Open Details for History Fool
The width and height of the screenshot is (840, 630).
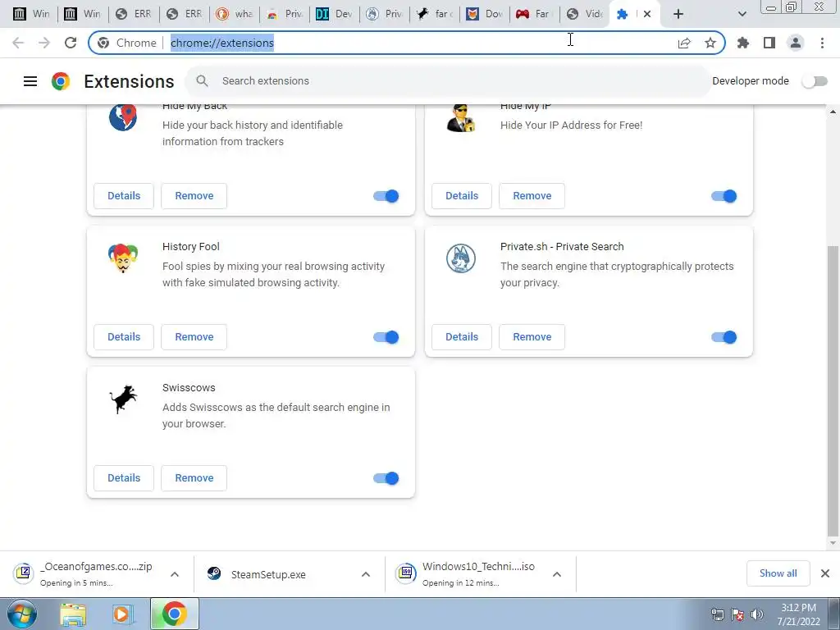coord(124,337)
